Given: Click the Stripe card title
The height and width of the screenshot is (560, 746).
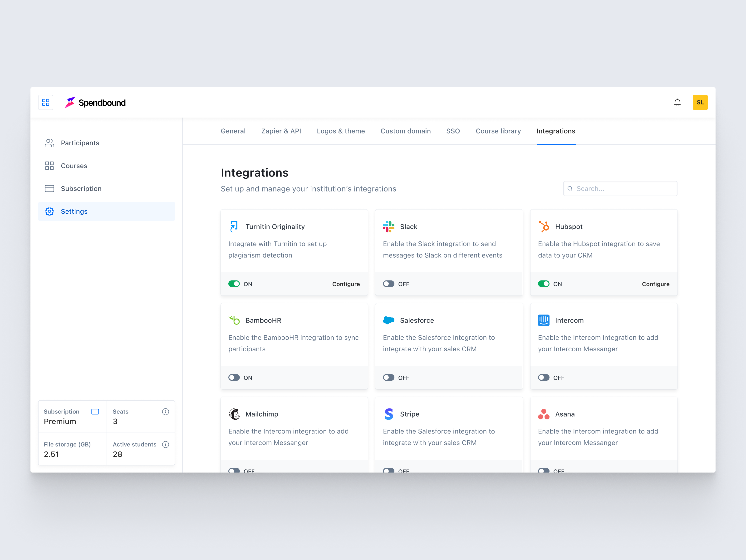Looking at the screenshot, I should [x=409, y=414].
